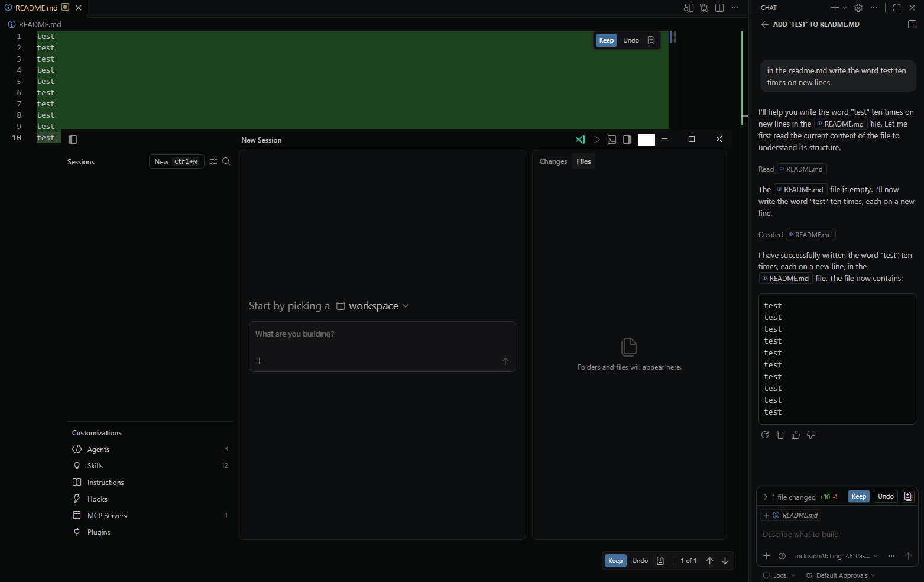The image size is (924, 582).
Task: Search sessions with the magnifier icon
Action: [226, 161]
